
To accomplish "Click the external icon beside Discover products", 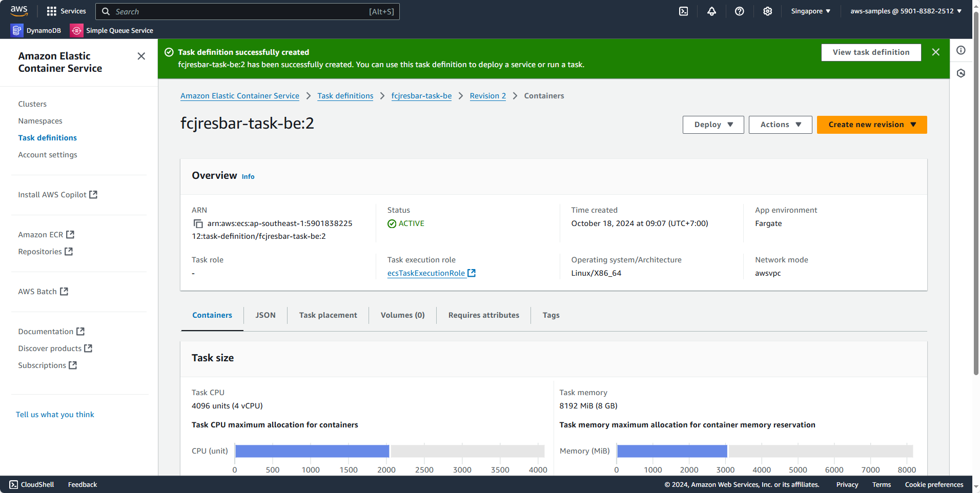I will tap(88, 348).
